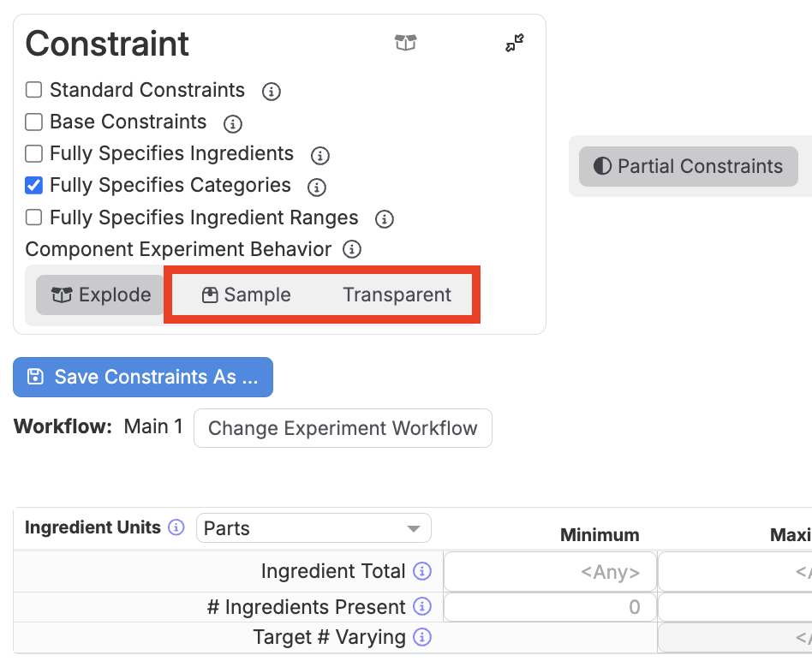
Task: Show Component Experiment Behavior info tooltip
Action: [x=351, y=250]
